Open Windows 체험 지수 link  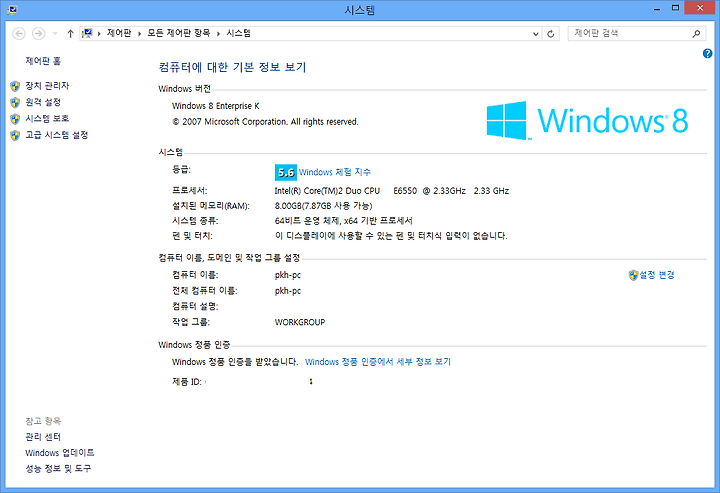pos(335,172)
